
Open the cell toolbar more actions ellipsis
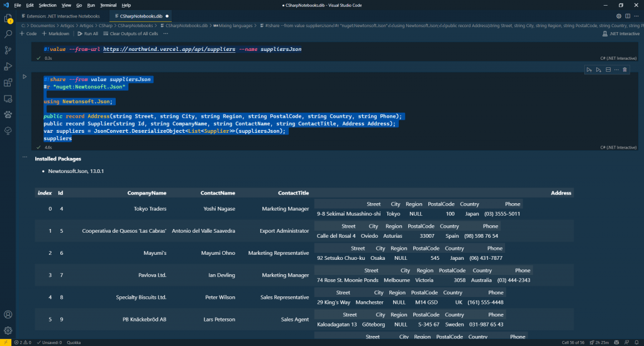[616, 70]
